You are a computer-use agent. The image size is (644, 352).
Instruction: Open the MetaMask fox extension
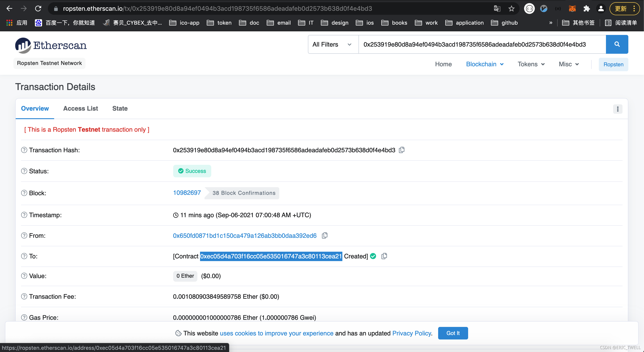(x=572, y=9)
